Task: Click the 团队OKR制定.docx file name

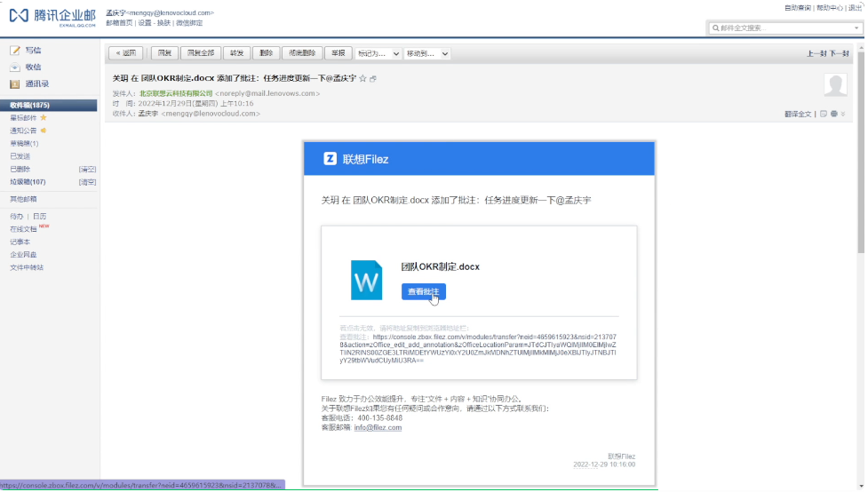Action: (442, 267)
